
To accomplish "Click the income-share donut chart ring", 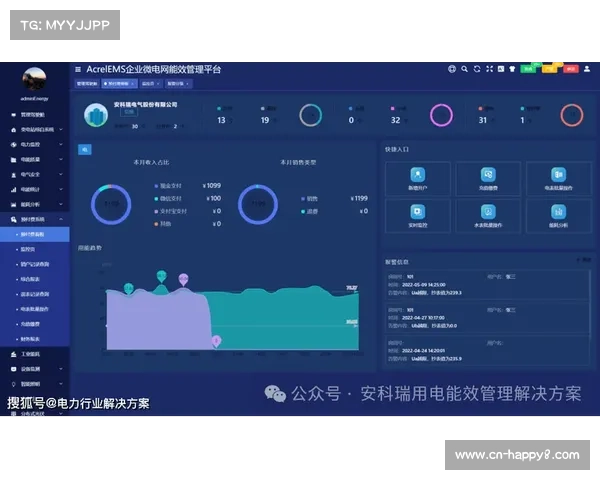I will 111,204.
